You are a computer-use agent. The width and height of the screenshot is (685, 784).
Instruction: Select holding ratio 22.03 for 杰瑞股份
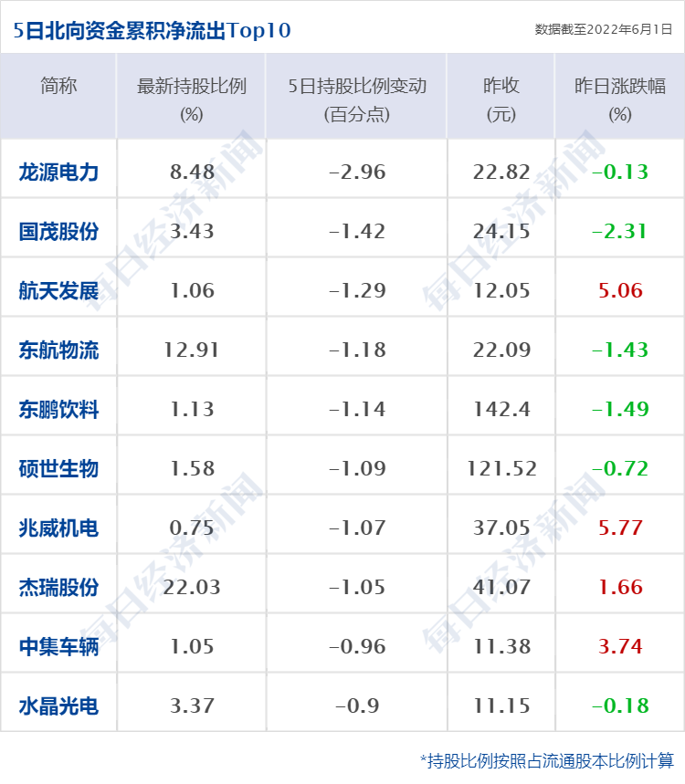[192, 587]
